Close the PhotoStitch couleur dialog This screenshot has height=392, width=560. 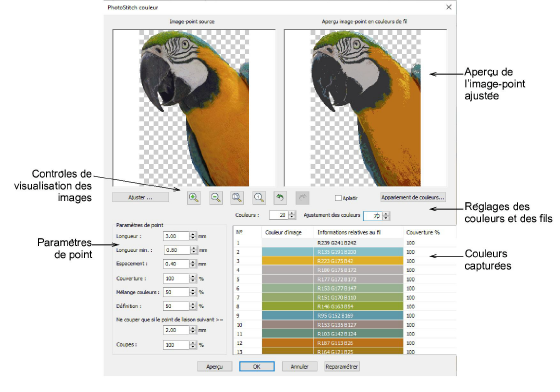pyautogui.click(x=449, y=7)
